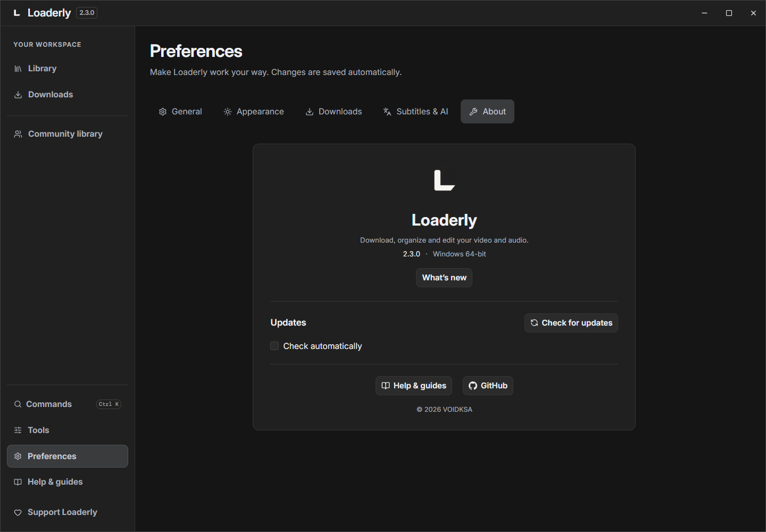The width and height of the screenshot is (766, 532).
Task: Open the Commands palette entry
Action: coord(68,404)
